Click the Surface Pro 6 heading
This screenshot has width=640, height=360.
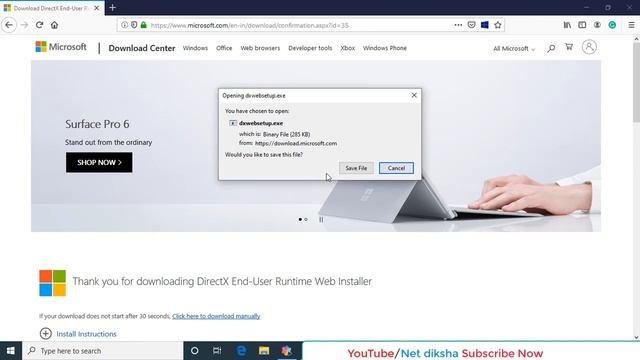pos(97,124)
